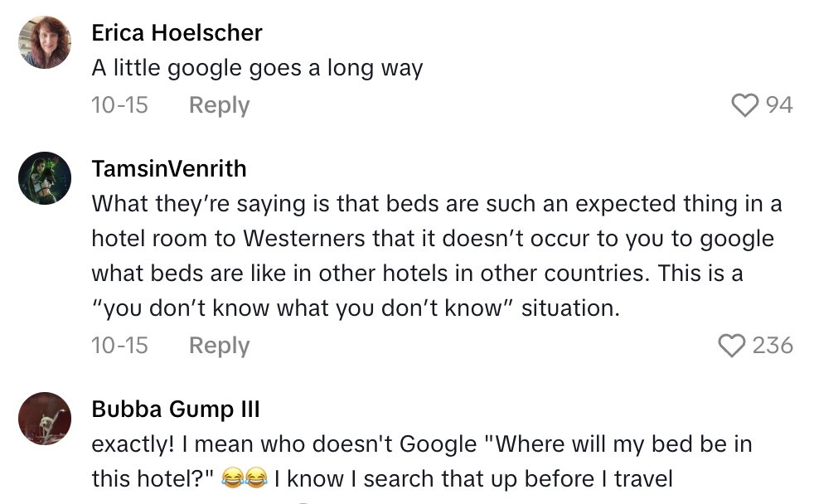Tap the 10-15 timestamp under TamsinVenrith's comment

[x=119, y=346]
